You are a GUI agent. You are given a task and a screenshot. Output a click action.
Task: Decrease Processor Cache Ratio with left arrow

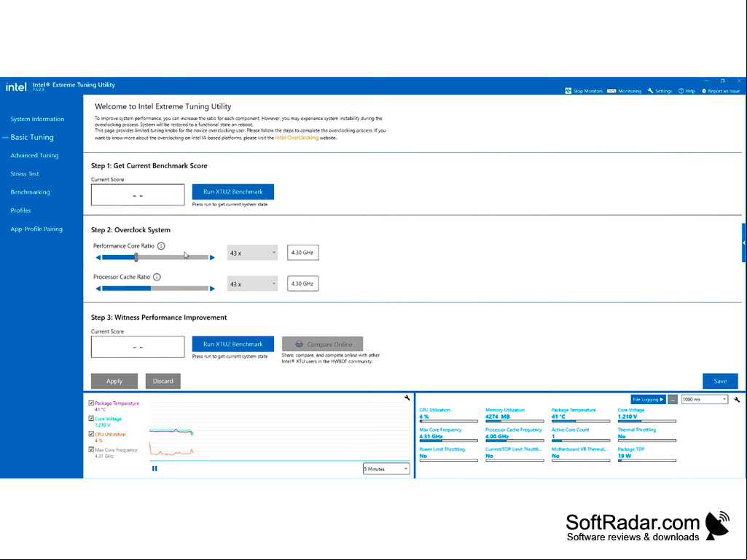tap(98, 288)
